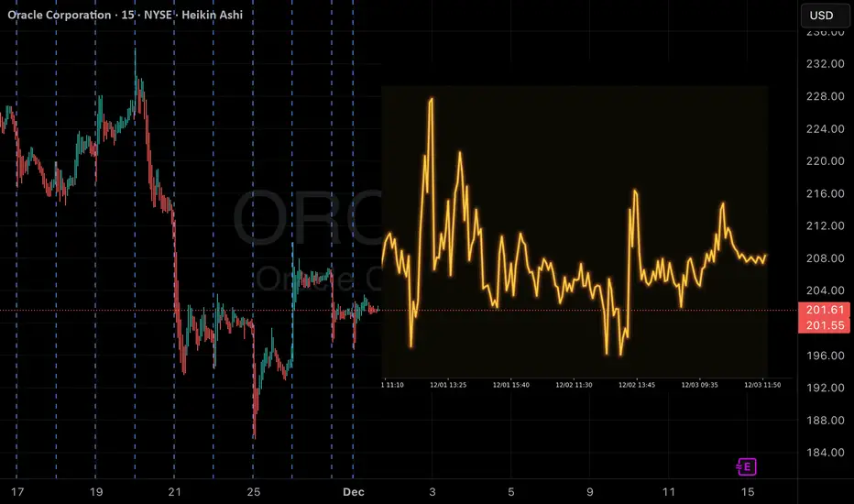Click the 25 date on time axis
Image resolution: width=854 pixels, height=504 pixels.
(253, 492)
